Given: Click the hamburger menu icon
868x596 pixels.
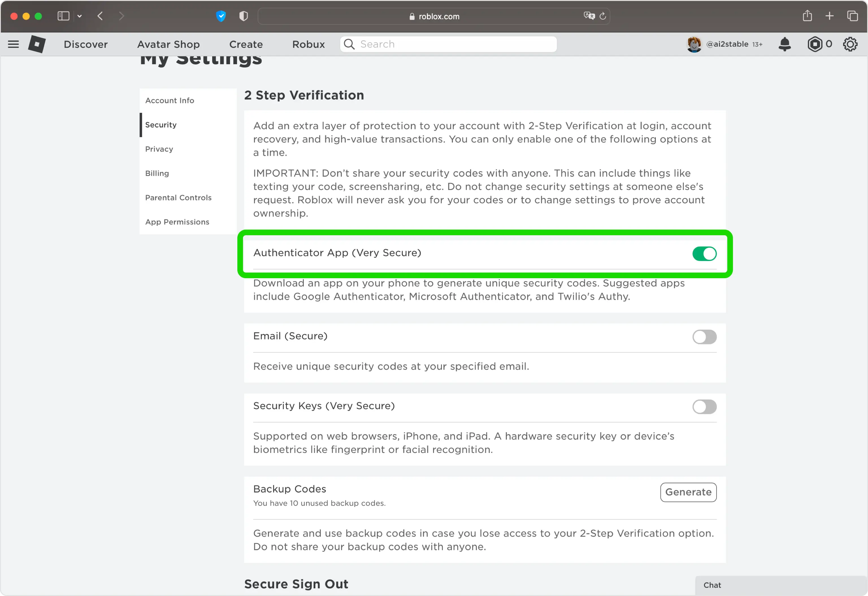Looking at the screenshot, I should click(13, 44).
